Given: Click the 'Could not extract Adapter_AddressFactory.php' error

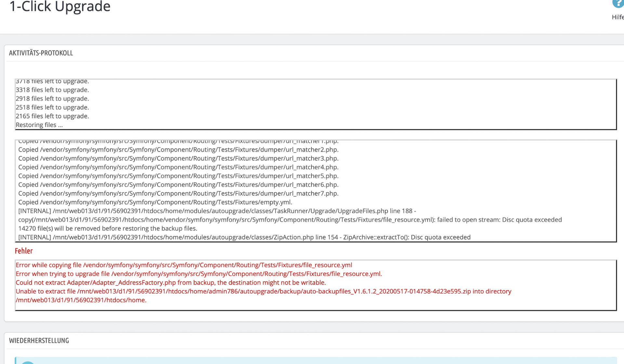Looking at the screenshot, I should (171, 282).
